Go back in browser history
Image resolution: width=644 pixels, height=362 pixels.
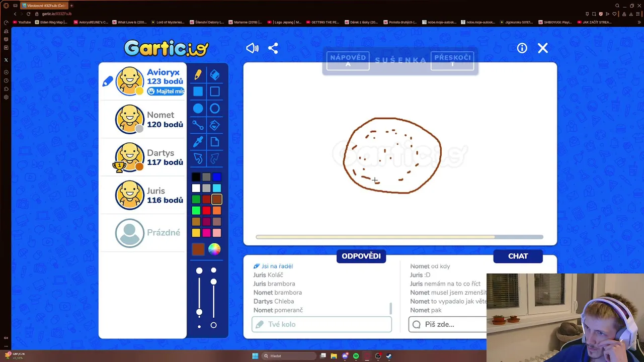(x=15, y=14)
